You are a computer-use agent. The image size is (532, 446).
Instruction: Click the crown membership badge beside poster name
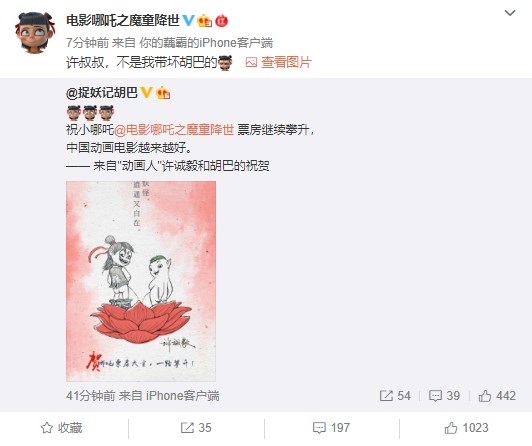click(x=205, y=21)
